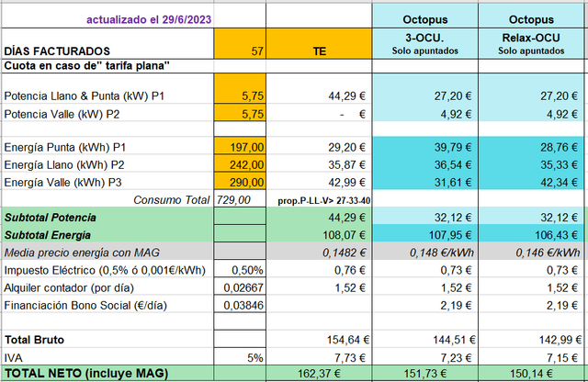Select Relax-OCU Energía Valle cost 42,34 €
Image resolution: width=588 pixels, height=382 pixels.
click(x=531, y=181)
